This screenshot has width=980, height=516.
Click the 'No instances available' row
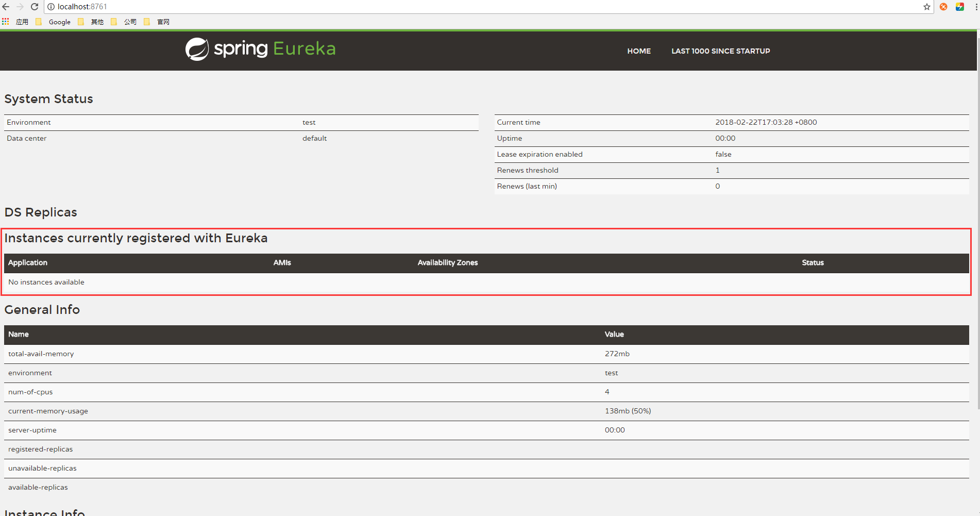coord(486,282)
